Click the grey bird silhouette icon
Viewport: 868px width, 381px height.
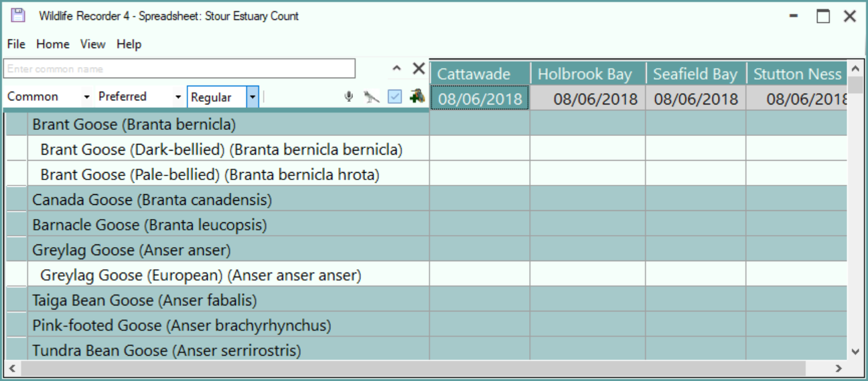372,97
